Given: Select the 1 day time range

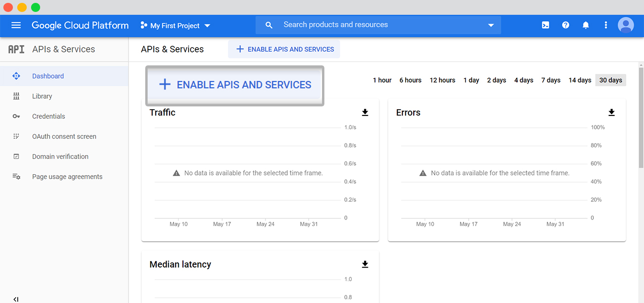Looking at the screenshot, I should (x=471, y=80).
